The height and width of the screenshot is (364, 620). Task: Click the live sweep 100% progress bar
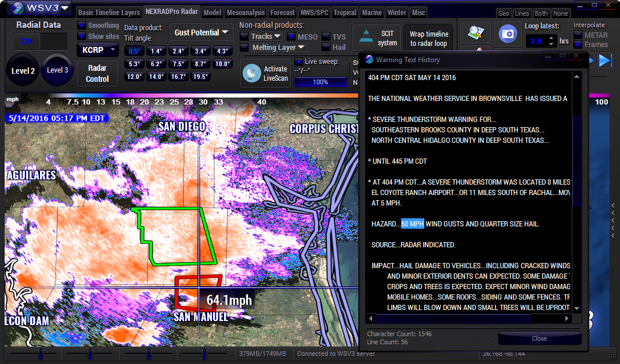[320, 82]
